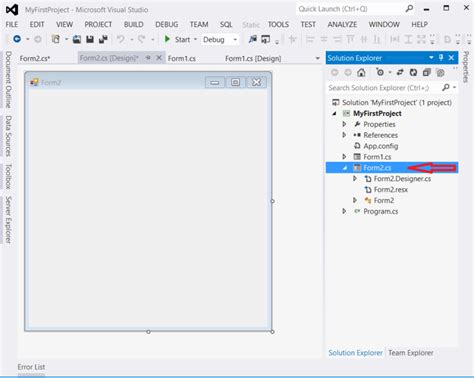474x378 pixels.
Task: Click the Collapse All icon in Solution Explorer
Action: [x=427, y=72]
